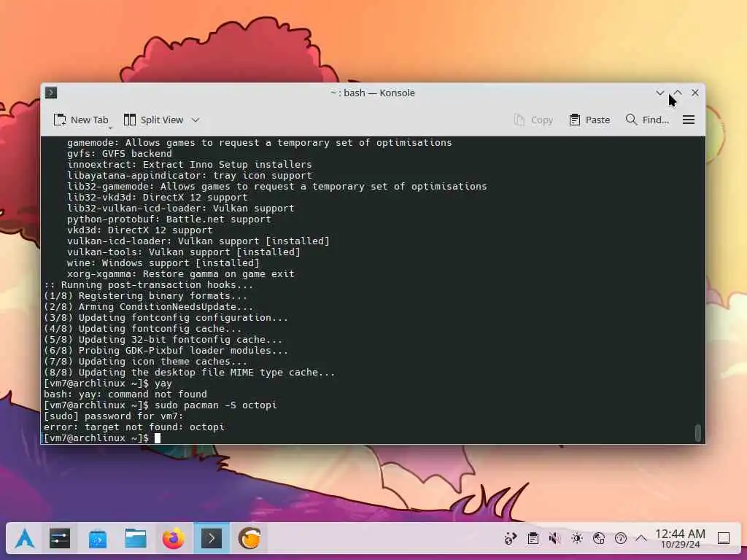Viewport: 747px width, 560px height.
Task: Click the muted volume tray icon
Action: [554, 539]
